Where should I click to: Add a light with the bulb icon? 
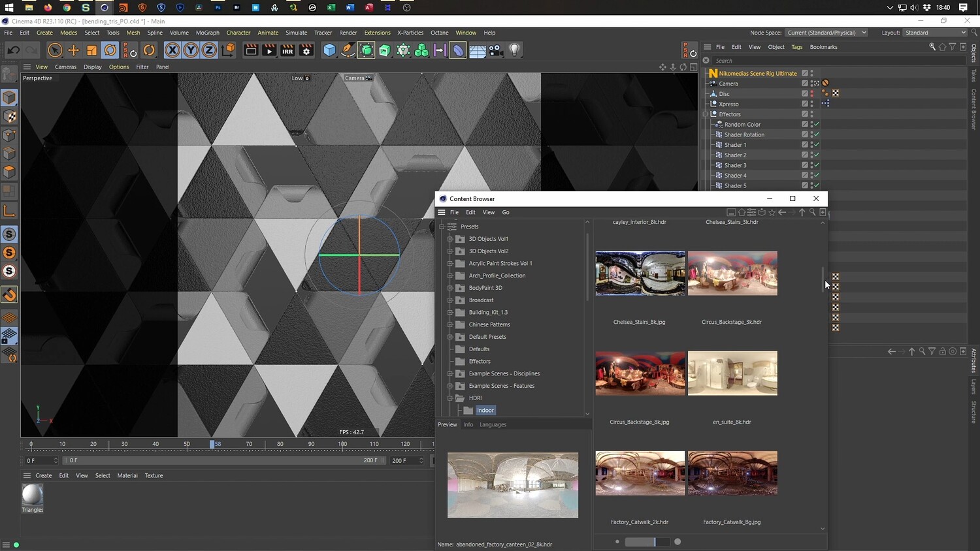tap(515, 50)
